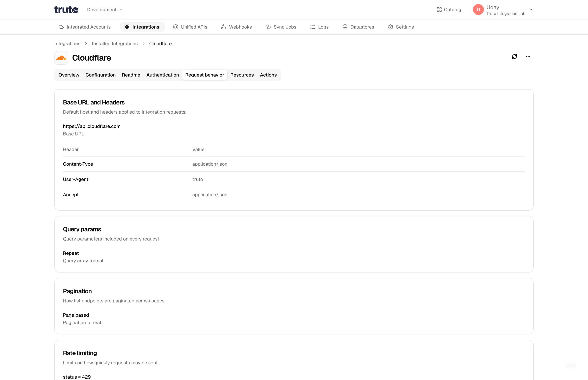Open the more options ellipsis menu

528,56
